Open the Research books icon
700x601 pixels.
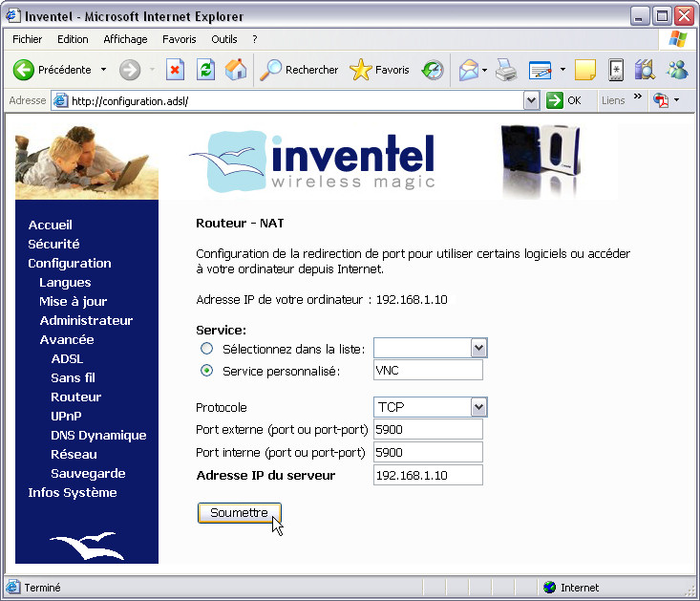645,70
